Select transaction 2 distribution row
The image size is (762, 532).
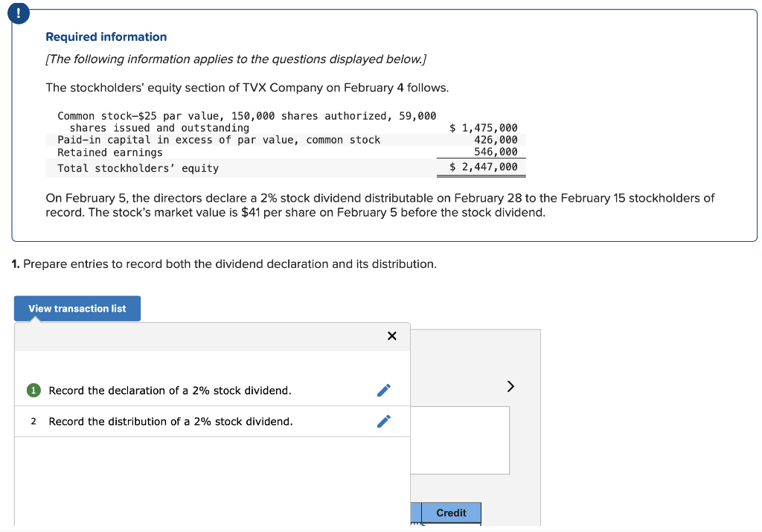click(x=212, y=421)
